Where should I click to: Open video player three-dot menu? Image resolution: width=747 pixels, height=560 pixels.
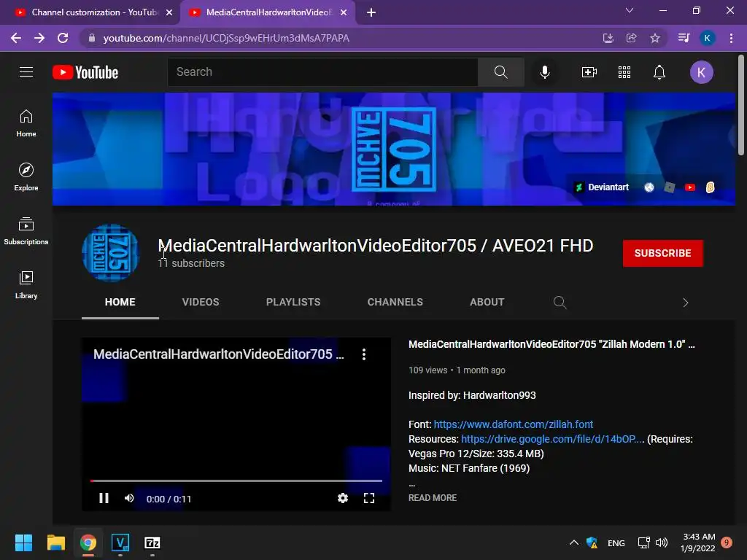pos(364,354)
